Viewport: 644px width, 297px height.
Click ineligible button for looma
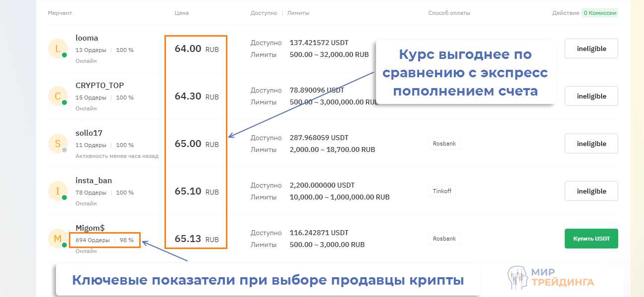click(x=591, y=49)
